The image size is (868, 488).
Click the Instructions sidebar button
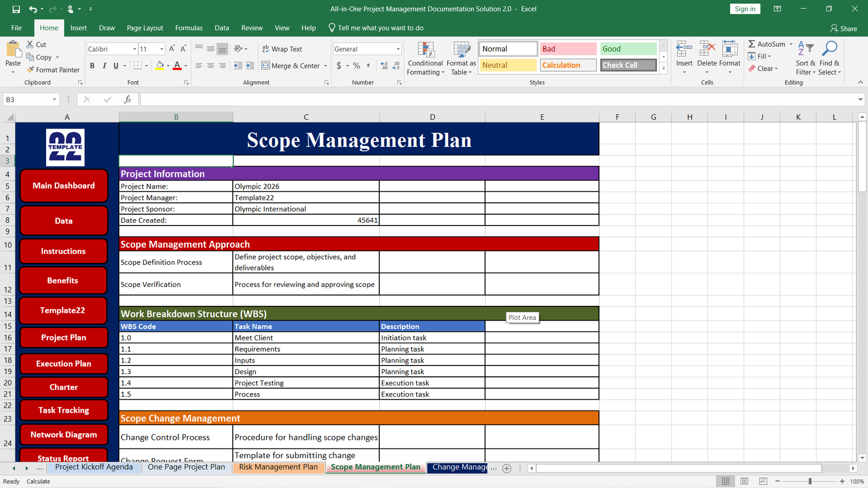click(x=63, y=251)
